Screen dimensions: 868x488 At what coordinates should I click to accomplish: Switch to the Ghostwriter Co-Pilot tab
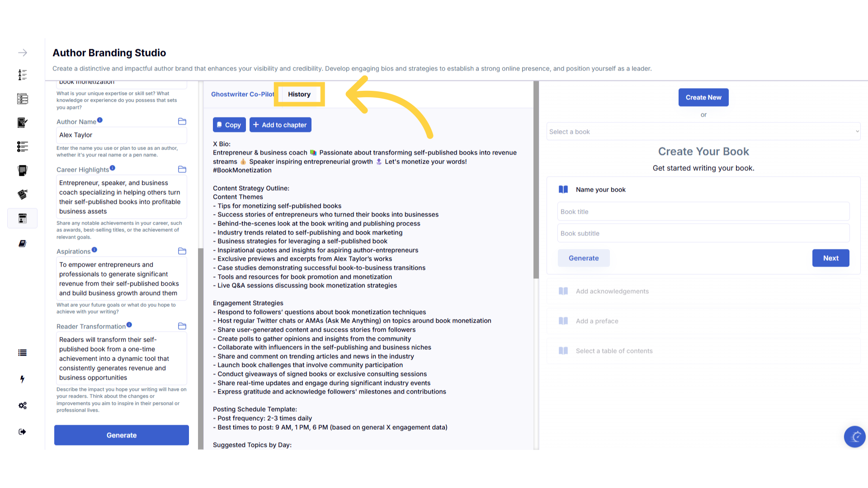click(x=242, y=94)
